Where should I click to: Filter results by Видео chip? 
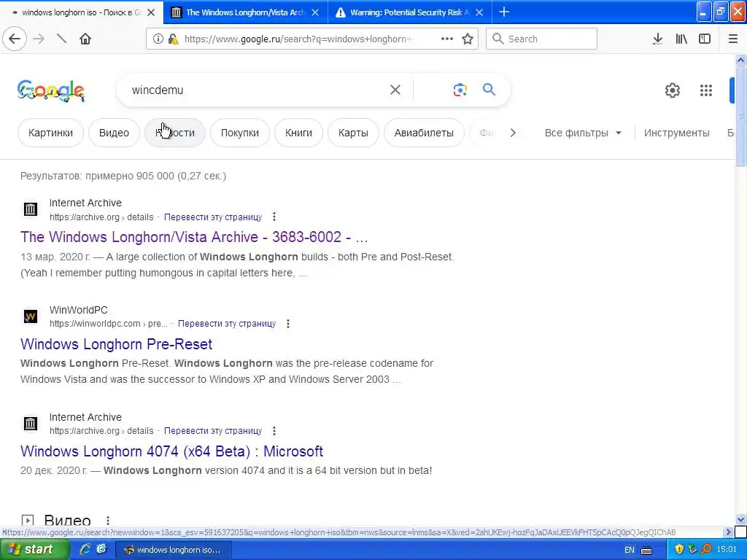tap(114, 133)
